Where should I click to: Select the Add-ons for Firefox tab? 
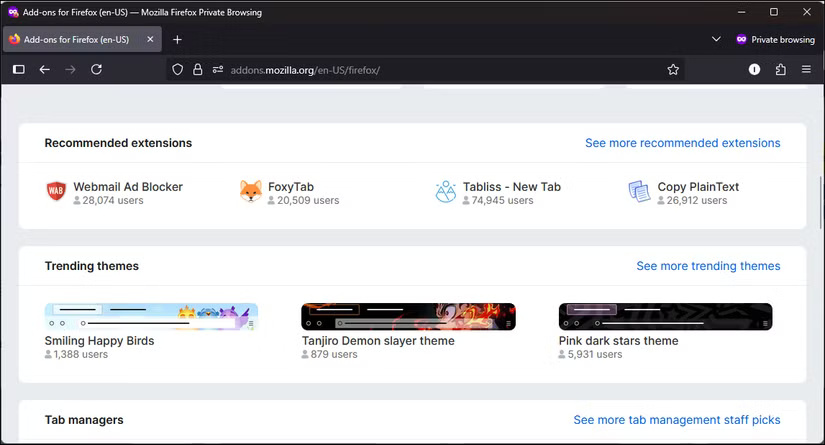coord(76,39)
